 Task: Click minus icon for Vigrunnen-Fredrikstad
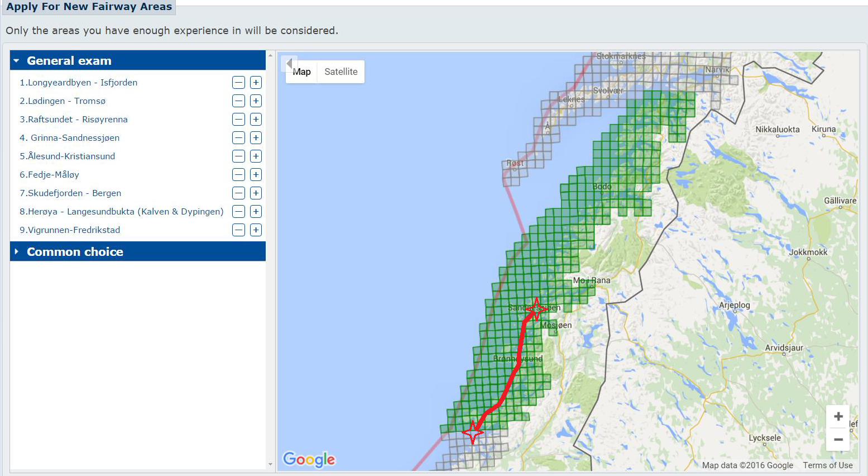click(238, 230)
